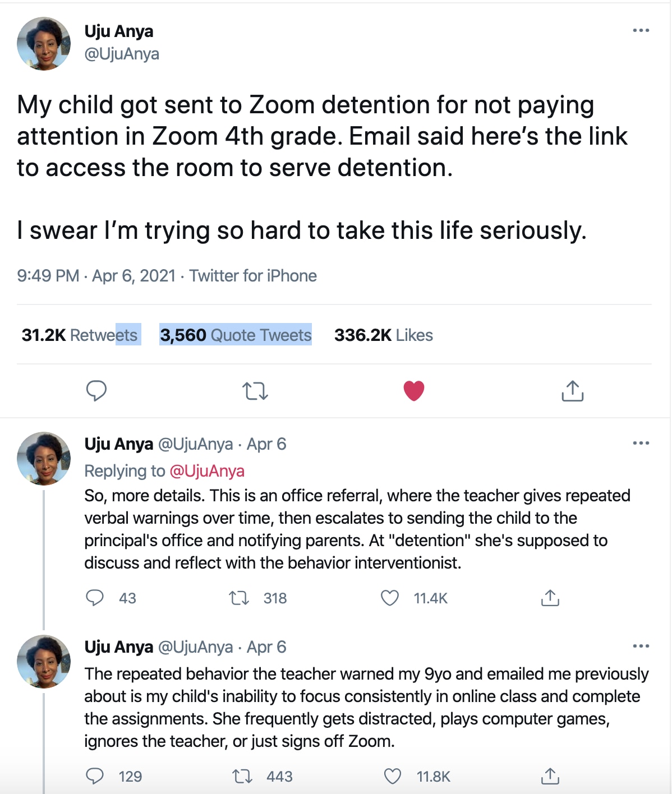
Task: Reply to the tweet with 129 replies
Action: (95, 776)
